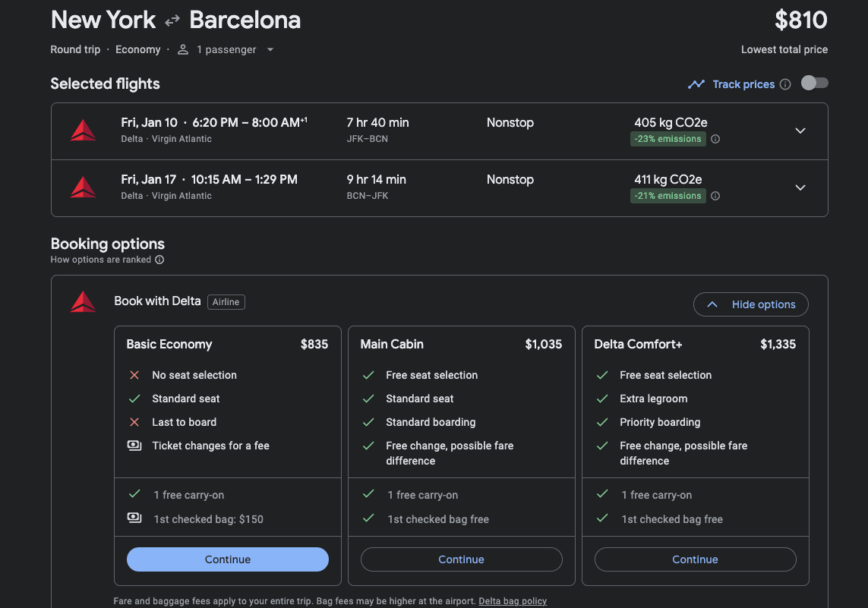This screenshot has height=608, width=868.
Task: Click checkmark beside Main Cabin Free change
Action: tap(368, 446)
